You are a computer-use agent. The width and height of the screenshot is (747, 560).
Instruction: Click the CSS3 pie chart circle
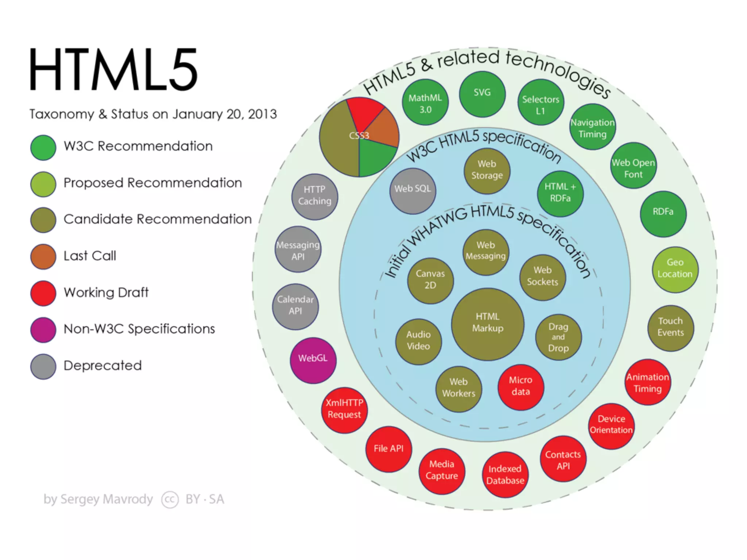coord(359,137)
